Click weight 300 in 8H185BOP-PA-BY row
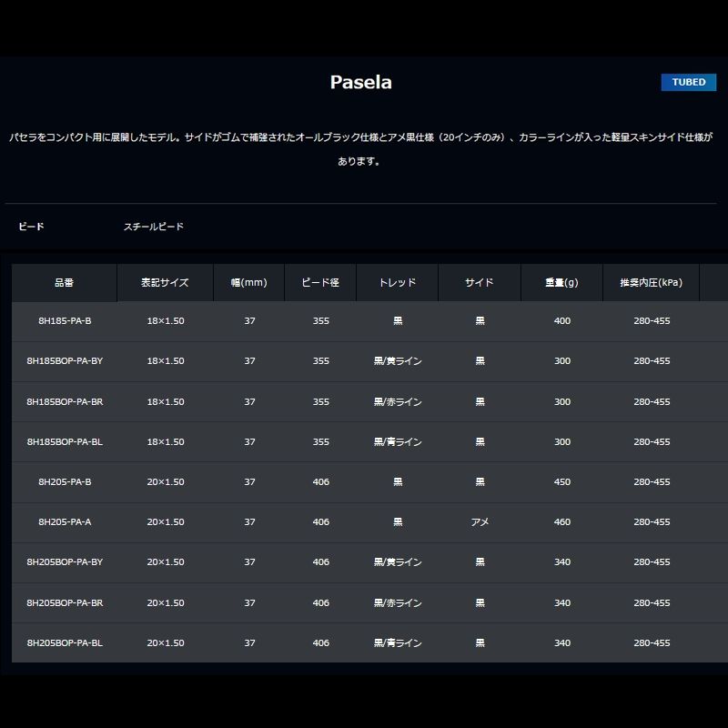This screenshot has height=728, width=728. (x=561, y=360)
